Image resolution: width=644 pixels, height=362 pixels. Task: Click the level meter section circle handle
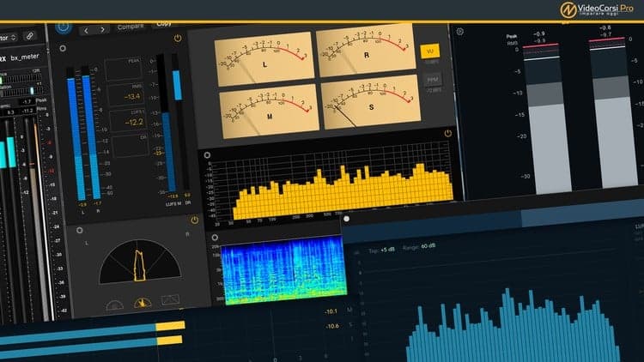(x=63, y=48)
